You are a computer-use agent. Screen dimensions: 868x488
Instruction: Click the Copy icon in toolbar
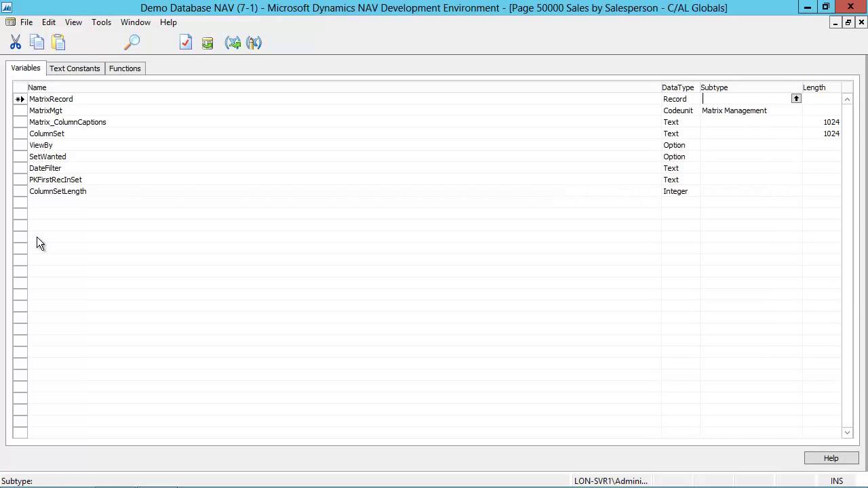click(x=37, y=43)
